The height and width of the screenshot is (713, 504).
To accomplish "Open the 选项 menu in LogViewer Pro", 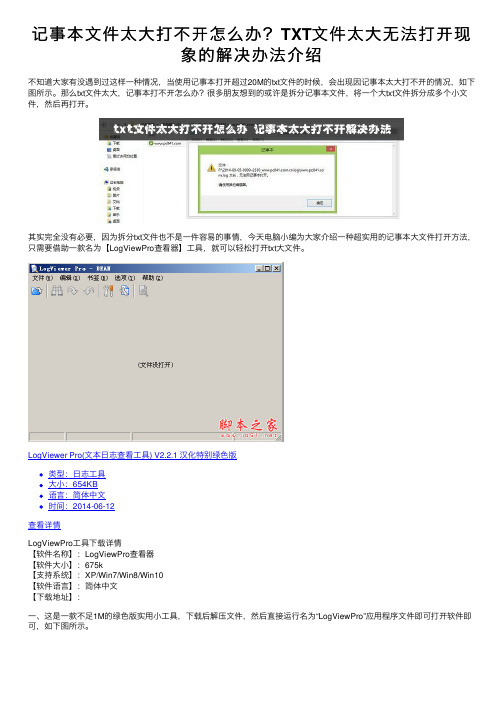I will coord(125,278).
